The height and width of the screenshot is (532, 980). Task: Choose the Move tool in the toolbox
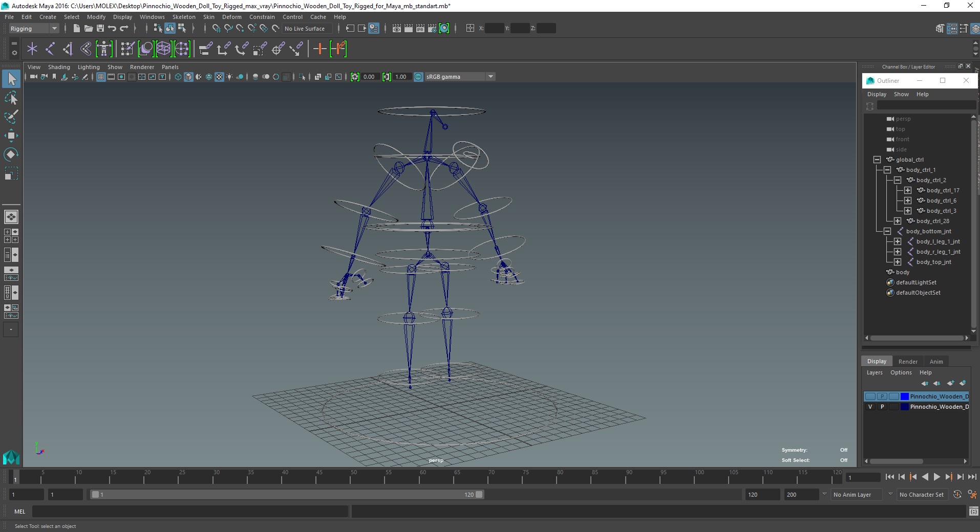click(x=11, y=135)
